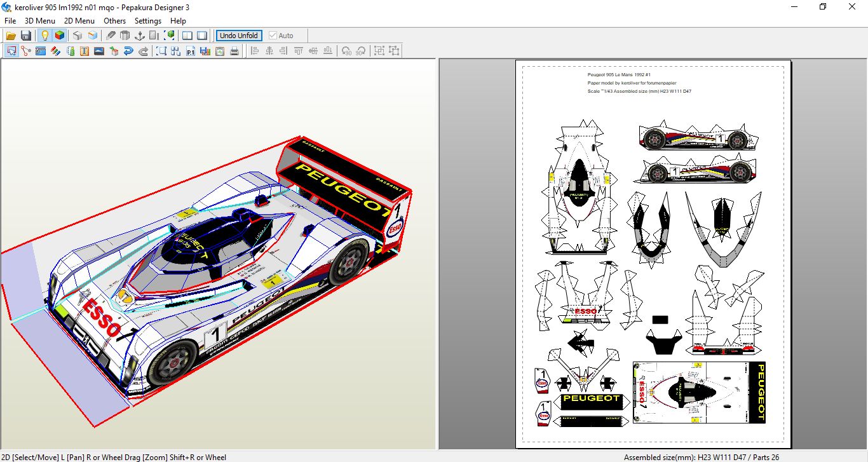868x462 pixels.
Task: Click the vertical PEUGEOT strip part in the 2D layout
Action: (759, 392)
